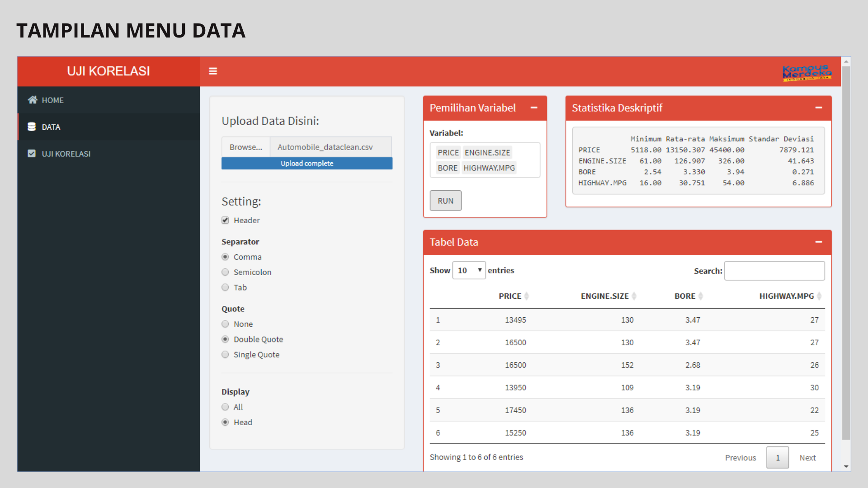
Task: Click the Upload complete progress bar
Action: pos(307,164)
